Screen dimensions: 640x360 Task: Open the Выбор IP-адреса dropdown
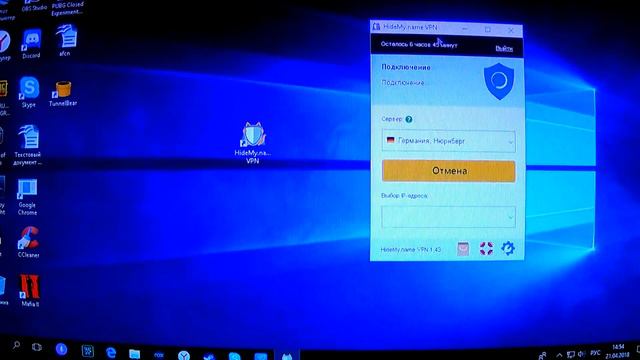point(449,217)
